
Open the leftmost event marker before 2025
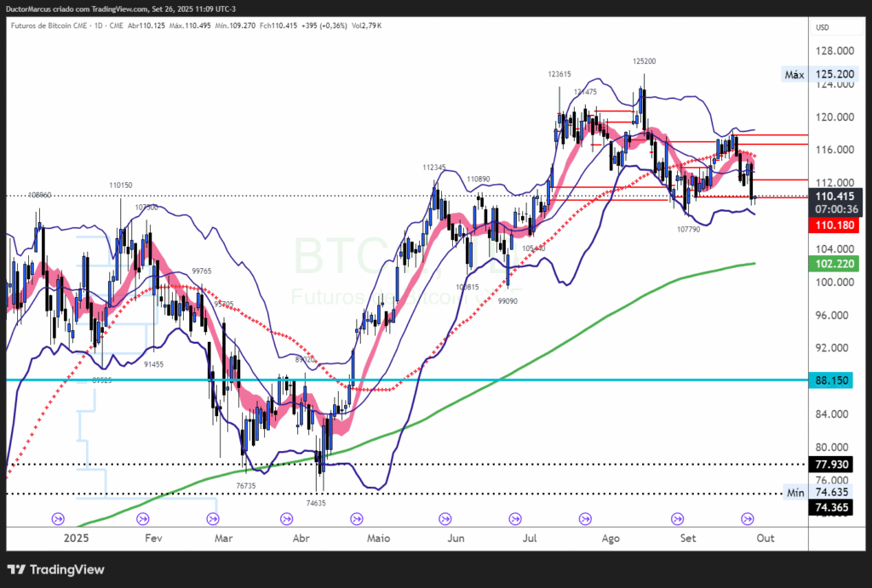tap(59, 518)
